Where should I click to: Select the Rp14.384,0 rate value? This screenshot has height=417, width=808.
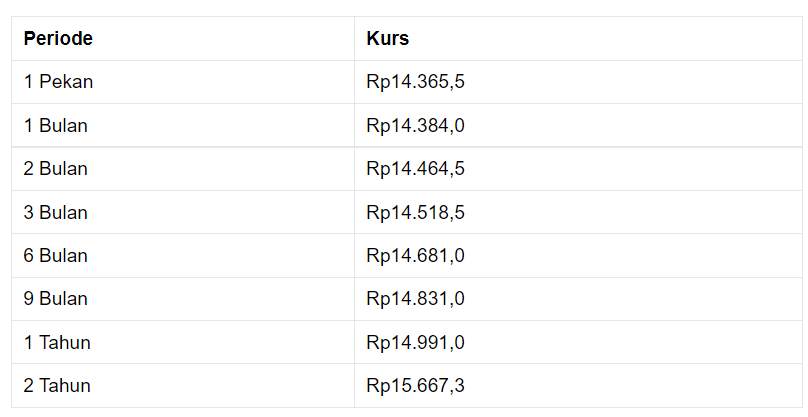(x=415, y=126)
